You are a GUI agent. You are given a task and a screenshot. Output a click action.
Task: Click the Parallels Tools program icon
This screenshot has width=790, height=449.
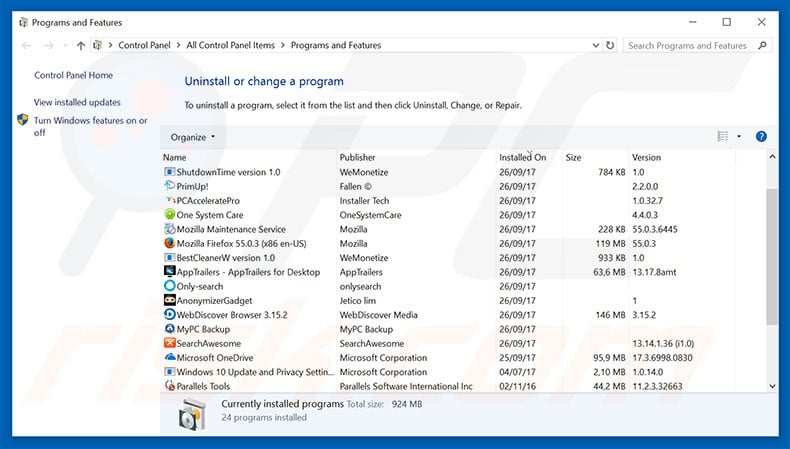[170, 386]
